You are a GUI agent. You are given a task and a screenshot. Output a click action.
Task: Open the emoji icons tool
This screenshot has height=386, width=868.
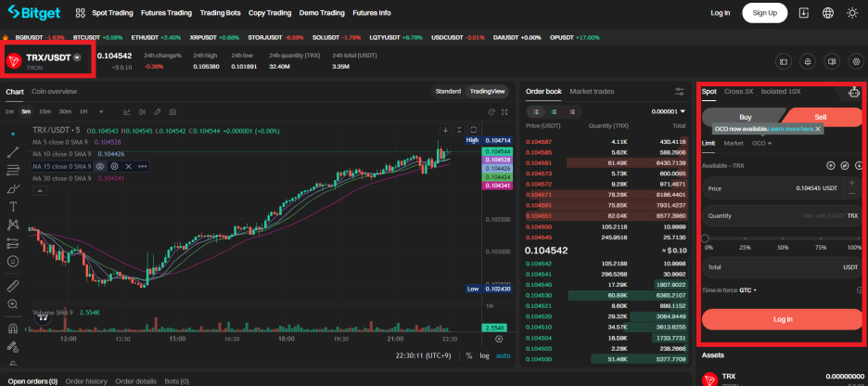coord(13,261)
